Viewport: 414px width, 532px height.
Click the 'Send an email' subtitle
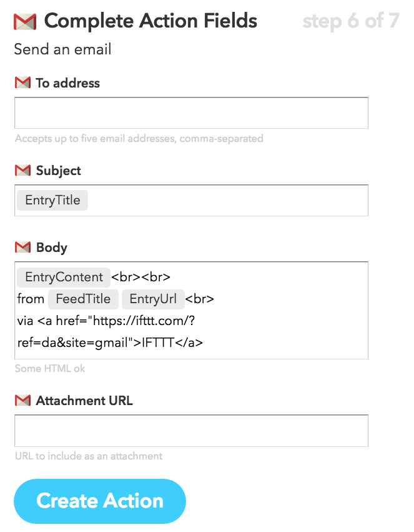[x=62, y=49]
